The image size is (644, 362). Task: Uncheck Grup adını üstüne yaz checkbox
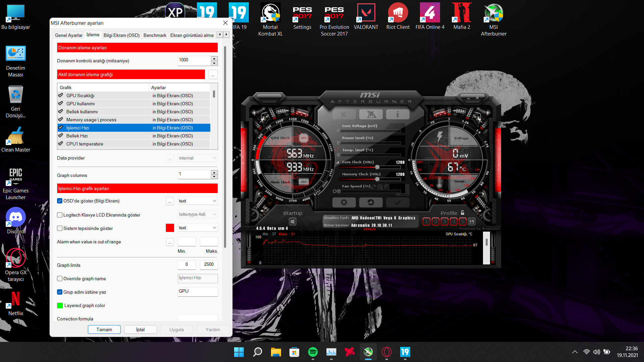tap(60, 292)
